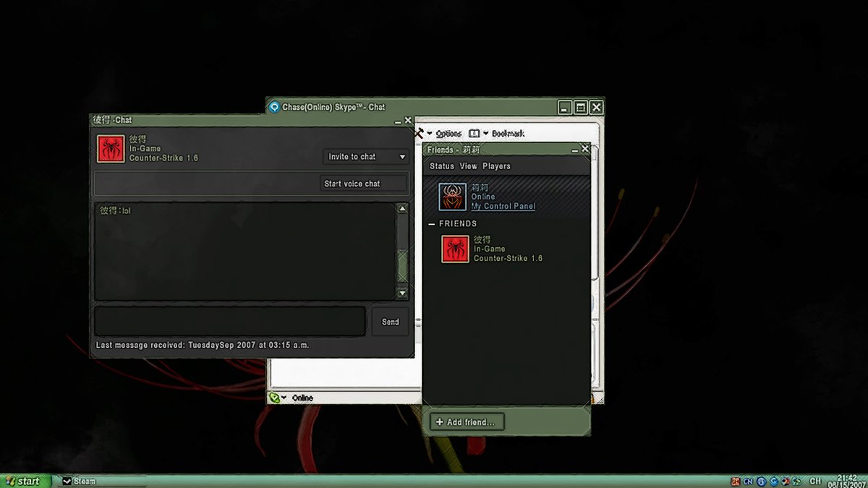Open Status menu in Friends window

pyautogui.click(x=442, y=166)
